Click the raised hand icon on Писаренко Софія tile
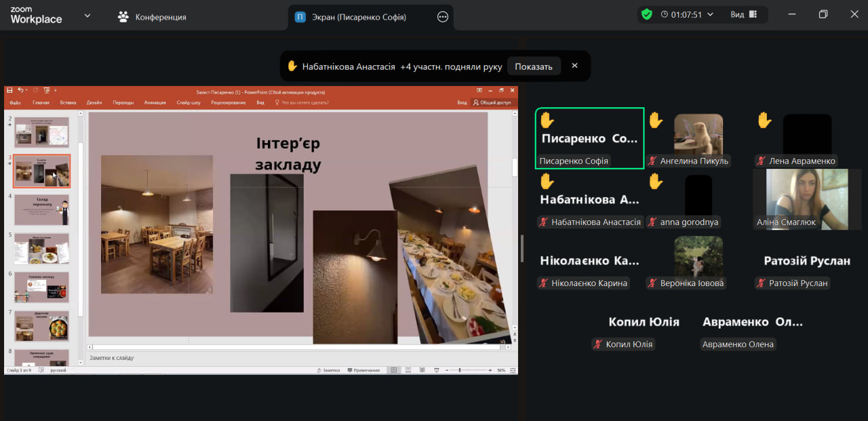Image resolution: width=868 pixels, height=421 pixels. (x=547, y=121)
